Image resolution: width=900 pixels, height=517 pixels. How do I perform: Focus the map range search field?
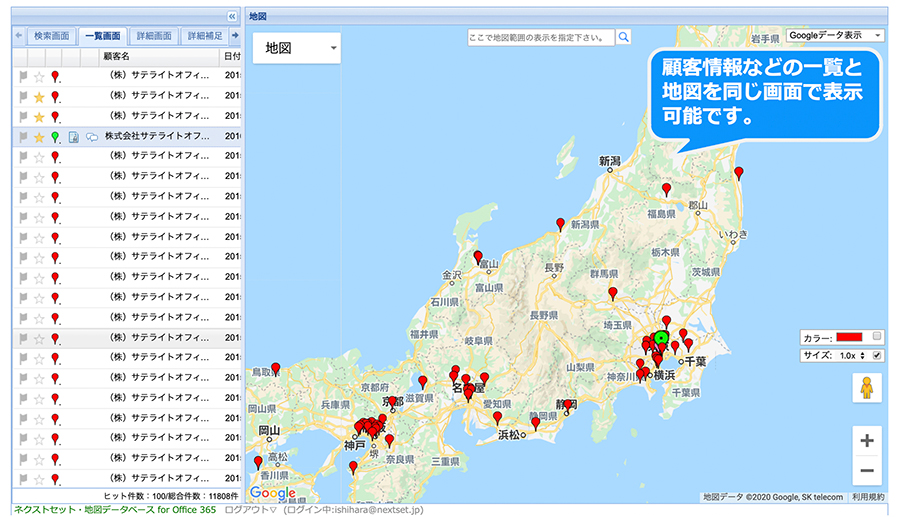point(541,37)
